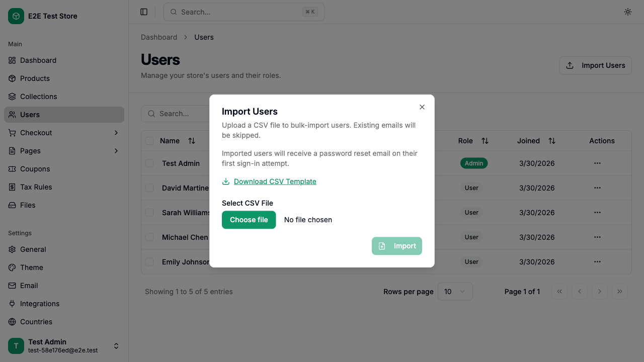Screen dimensions: 644x362
Task: Open Email settings in the sidebar
Action: pyautogui.click(x=64, y=286)
